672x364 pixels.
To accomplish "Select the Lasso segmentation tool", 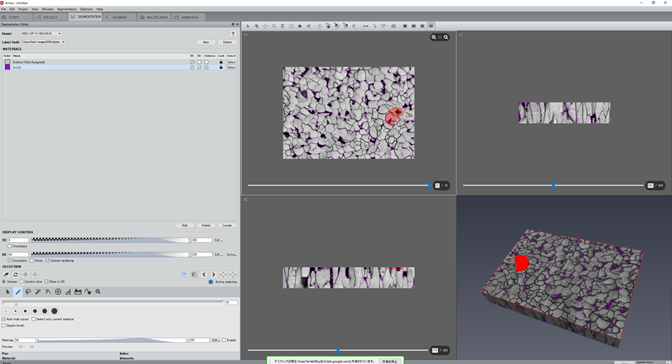I will pos(28,292).
